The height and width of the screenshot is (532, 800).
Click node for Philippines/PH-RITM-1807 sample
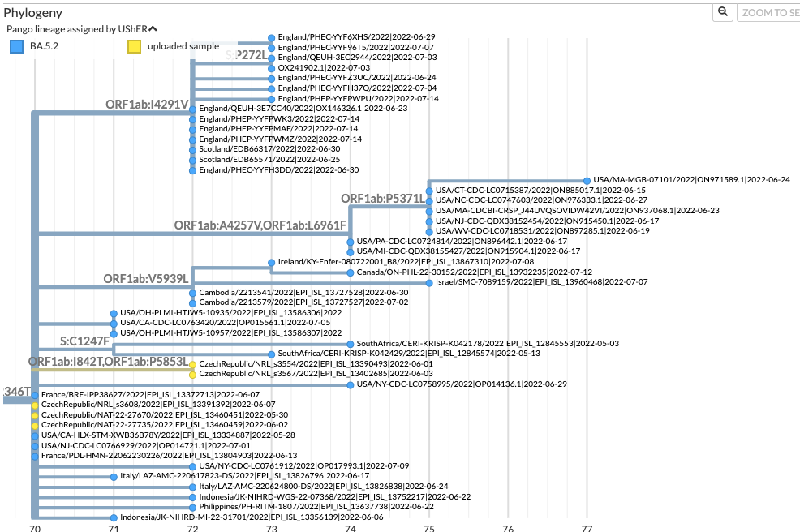[192, 508]
